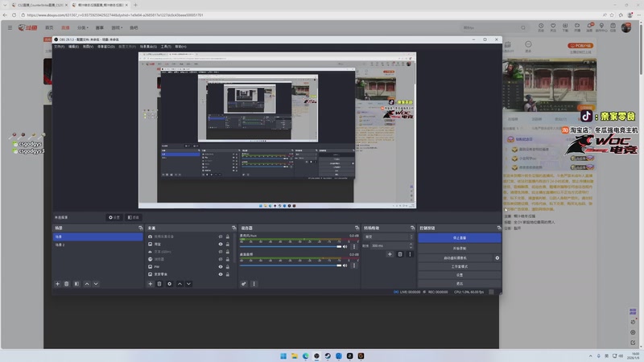Screen dimensions: 644x362
Task: Show the 浏览器 source
Action: click(x=220, y=259)
